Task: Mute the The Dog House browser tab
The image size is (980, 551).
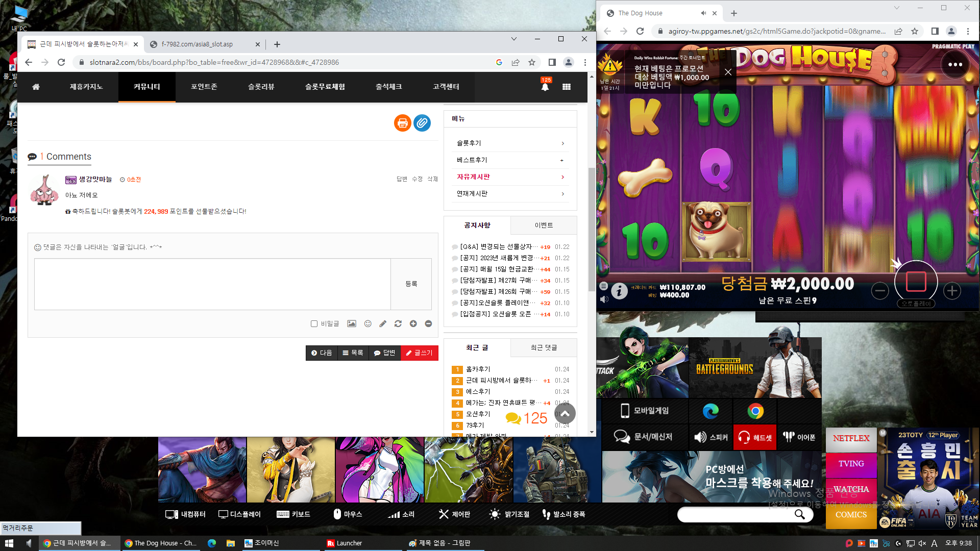Action: (703, 13)
